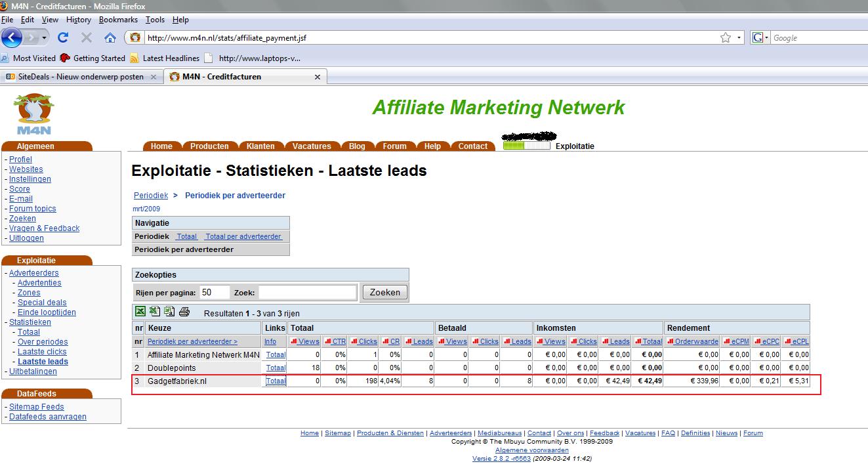The width and height of the screenshot is (868, 466).
Task: Open the Special deals sidebar link
Action: [x=42, y=303]
